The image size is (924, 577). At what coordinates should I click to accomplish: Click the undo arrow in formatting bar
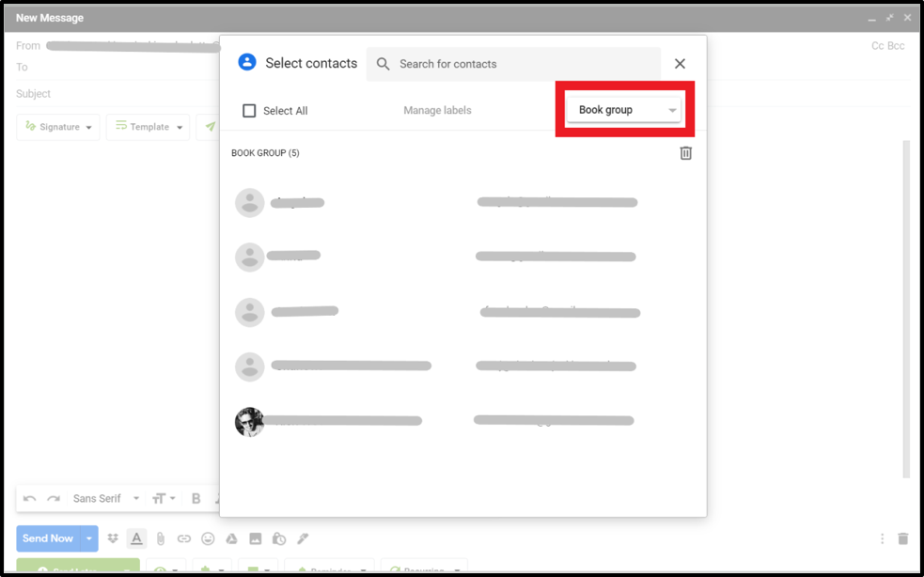(30, 499)
